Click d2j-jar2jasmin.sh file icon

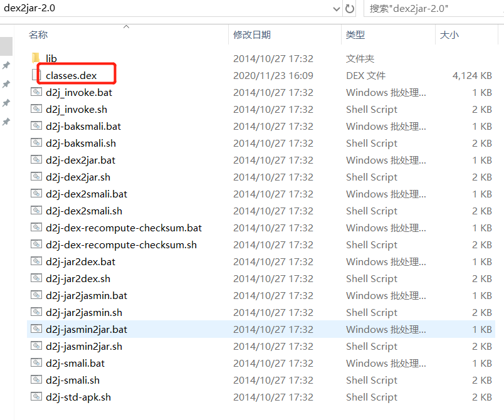click(x=36, y=312)
